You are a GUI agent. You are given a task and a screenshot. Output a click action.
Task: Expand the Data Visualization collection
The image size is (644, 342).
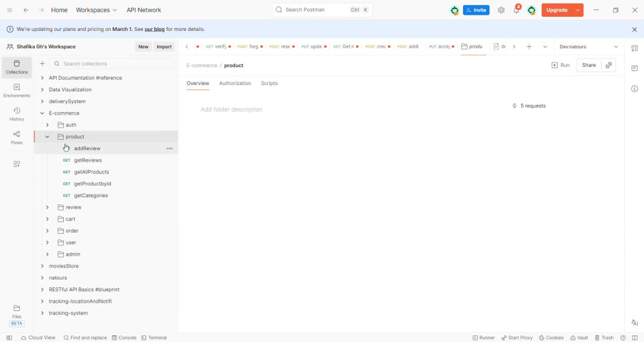[42, 90]
